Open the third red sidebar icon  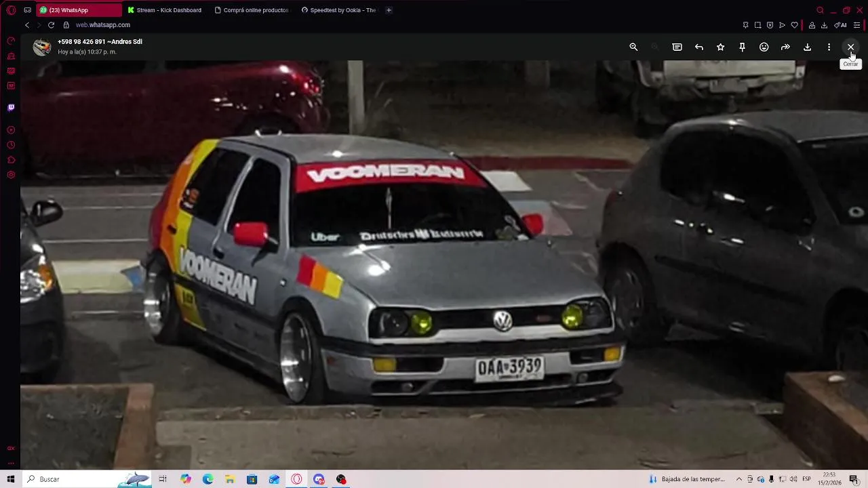11,70
